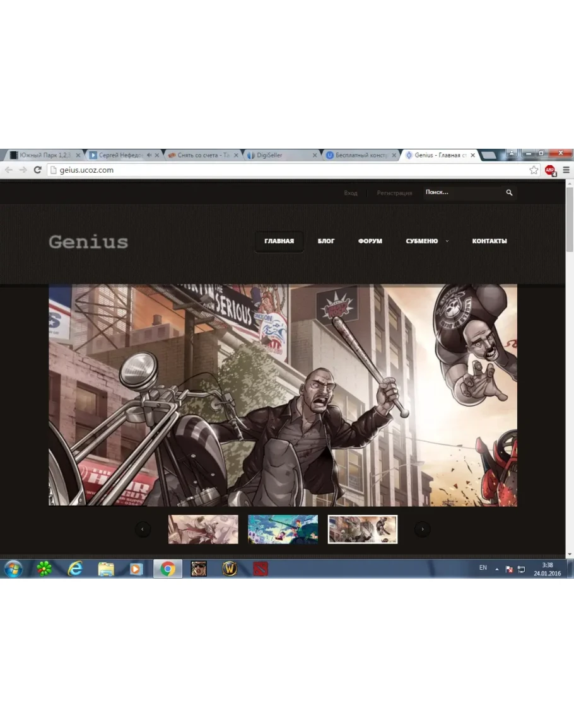The image size is (574, 728).
Task: Switch the EN language indicator
Action: point(483,568)
